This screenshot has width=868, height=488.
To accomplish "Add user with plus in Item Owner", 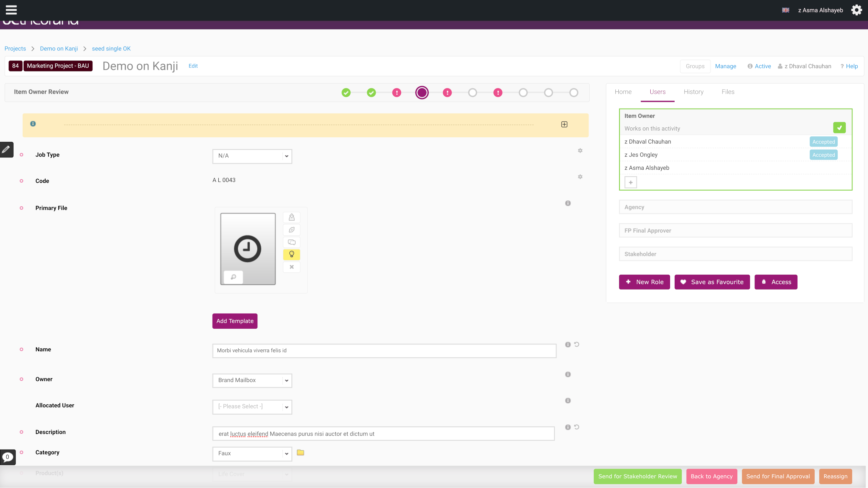I will [x=630, y=183].
